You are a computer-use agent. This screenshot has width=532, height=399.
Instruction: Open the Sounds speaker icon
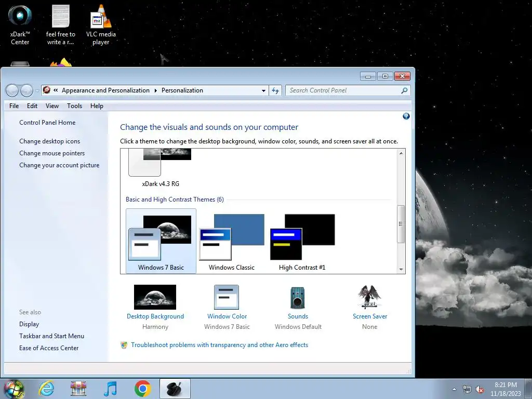[298, 297]
